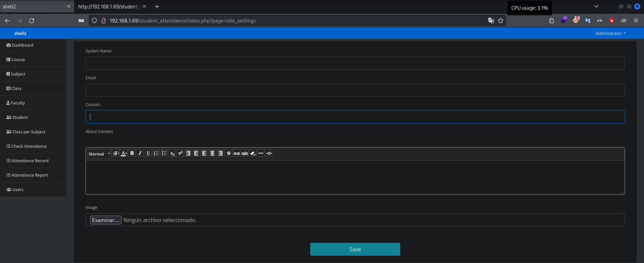Open the Normal paragraph format dropdown
This screenshot has height=263, width=644.
tap(99, 154)
